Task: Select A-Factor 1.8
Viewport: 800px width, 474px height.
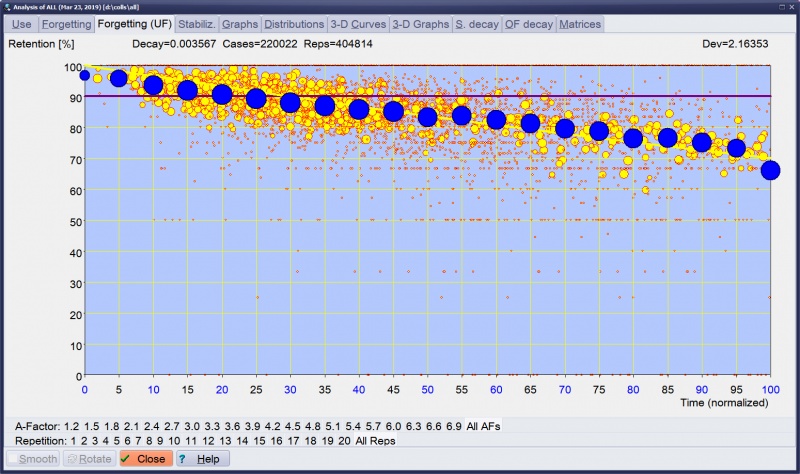Action: tap(112, 426)
